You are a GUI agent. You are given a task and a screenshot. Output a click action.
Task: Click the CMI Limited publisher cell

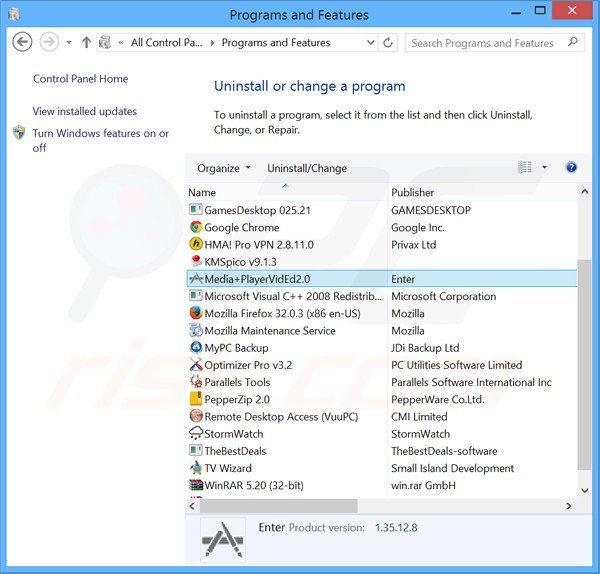(x=419, y=417)
